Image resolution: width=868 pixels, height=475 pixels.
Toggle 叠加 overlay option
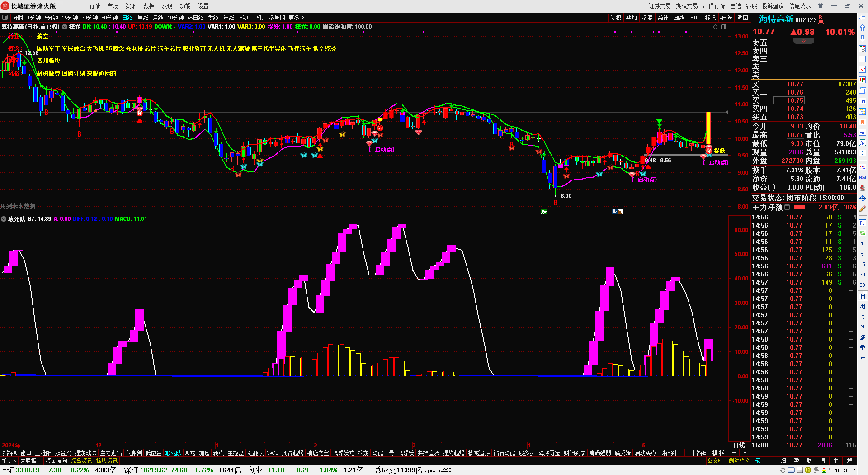[631, 18]
